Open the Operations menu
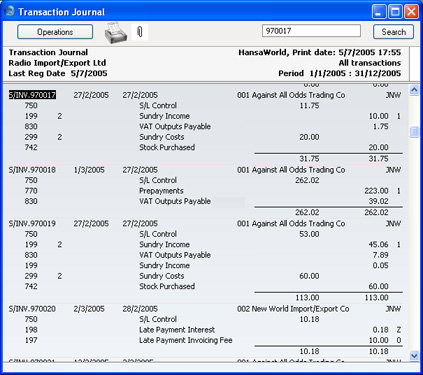 (x=55, y=32)
